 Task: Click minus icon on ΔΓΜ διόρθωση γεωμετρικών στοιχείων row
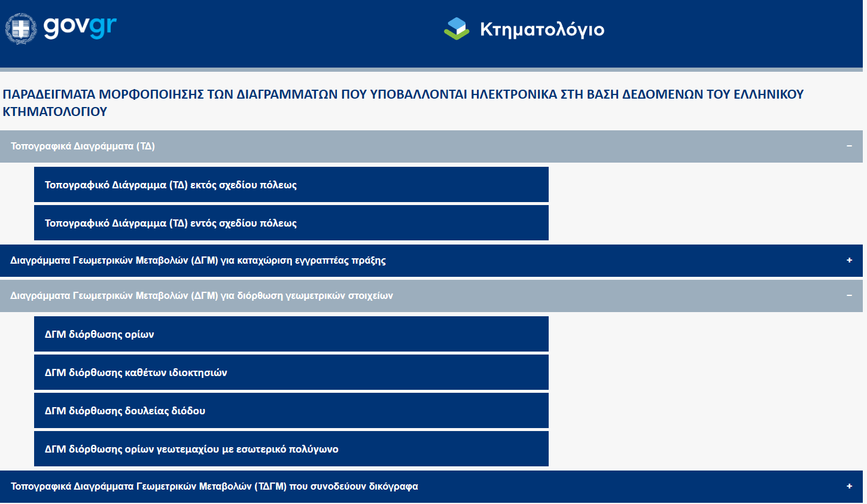848,296
